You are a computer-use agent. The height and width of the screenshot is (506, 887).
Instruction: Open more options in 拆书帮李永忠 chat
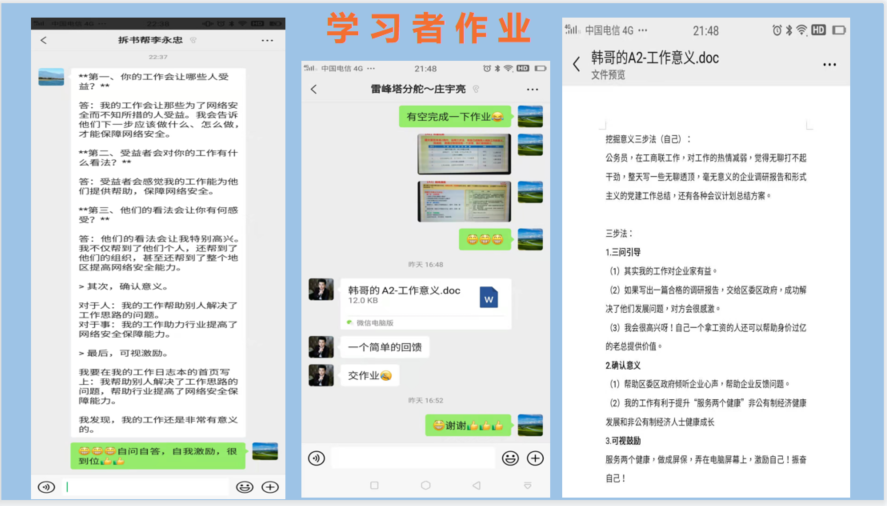tap(267, 41)
